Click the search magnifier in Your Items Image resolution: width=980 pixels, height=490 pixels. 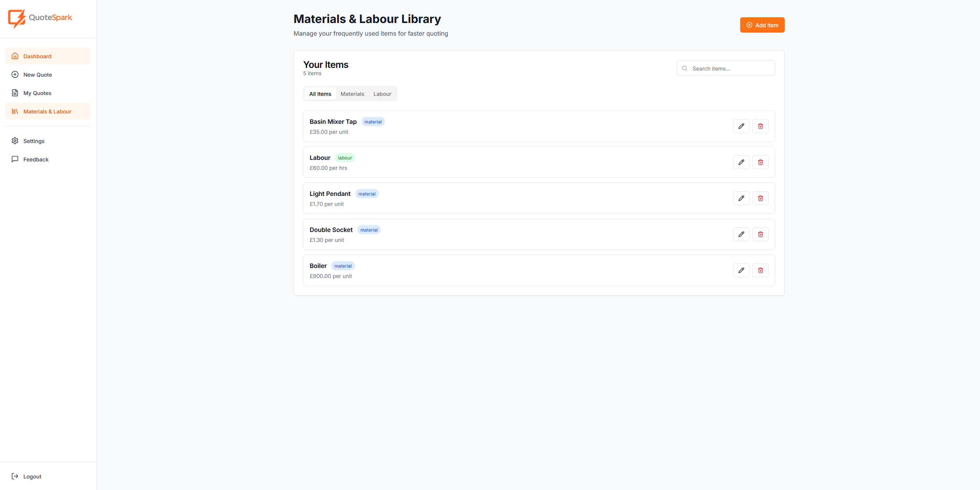coord(685,68)
